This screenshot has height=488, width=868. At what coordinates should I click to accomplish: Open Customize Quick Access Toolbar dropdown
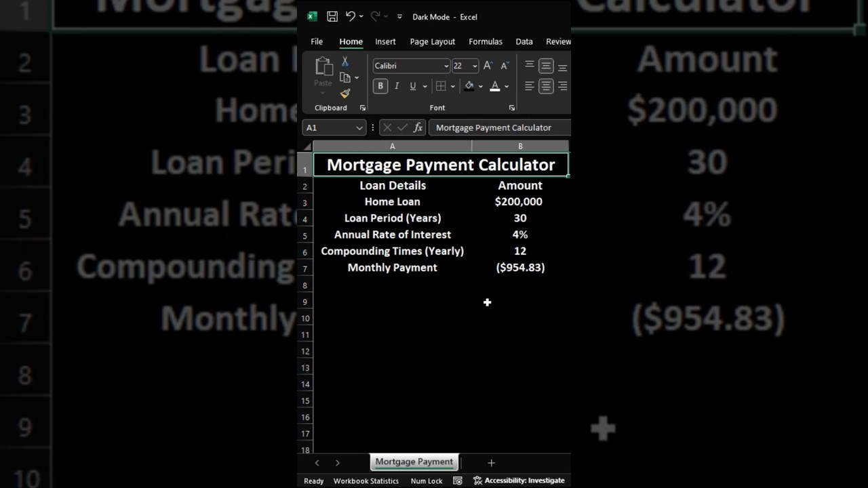[399, 17]
